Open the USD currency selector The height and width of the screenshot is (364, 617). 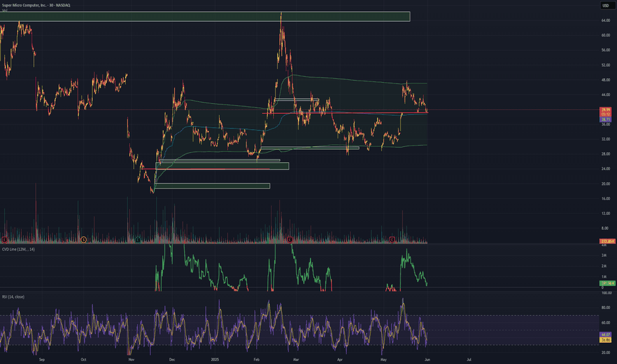pos(606,5)
